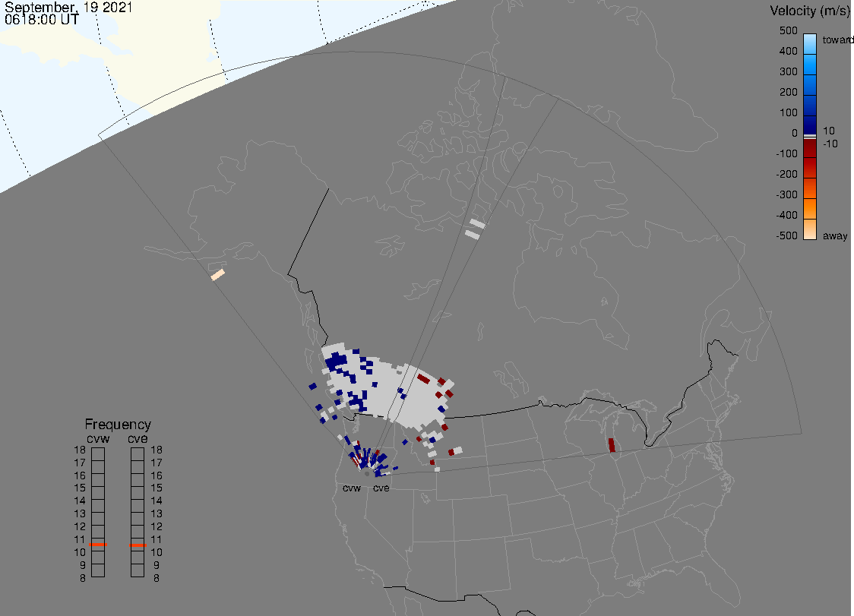
Task: Click the "September, 19 2021" date text
Action: pyautogui.click(x=68, y=8)
